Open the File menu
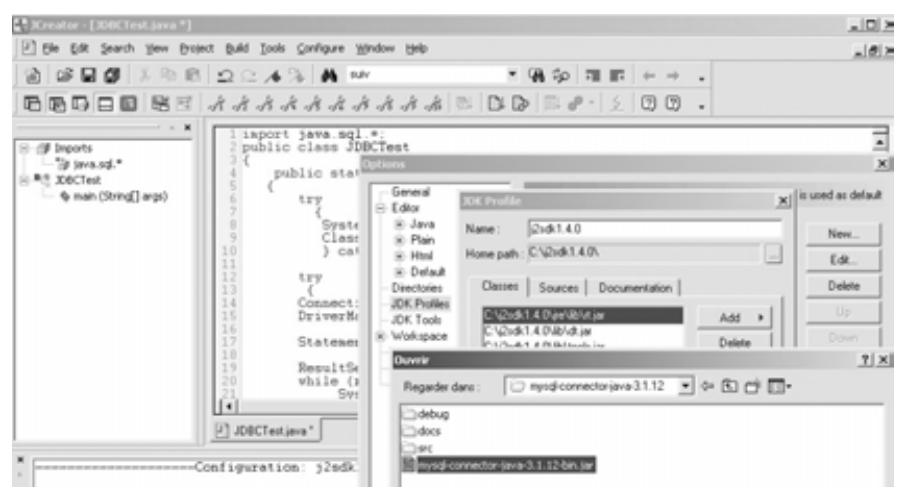 (50, 49)
